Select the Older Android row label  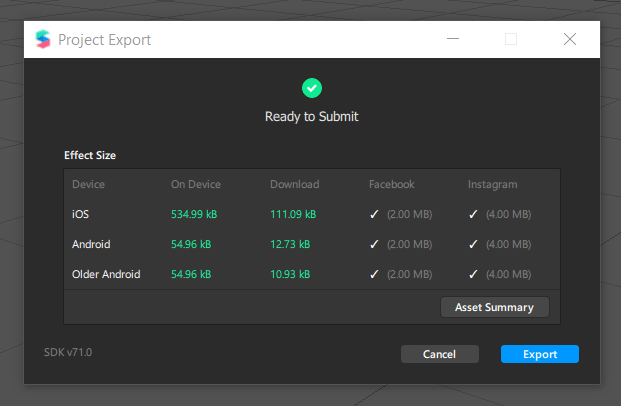(106, 274)
